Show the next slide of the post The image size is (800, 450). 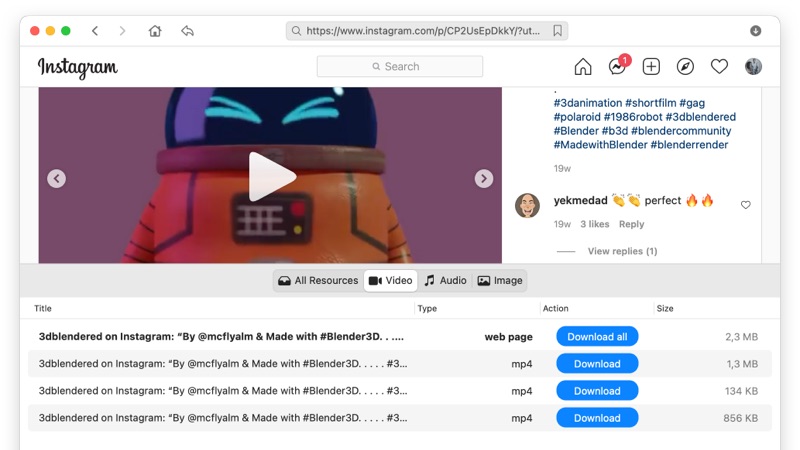(484, 179)
